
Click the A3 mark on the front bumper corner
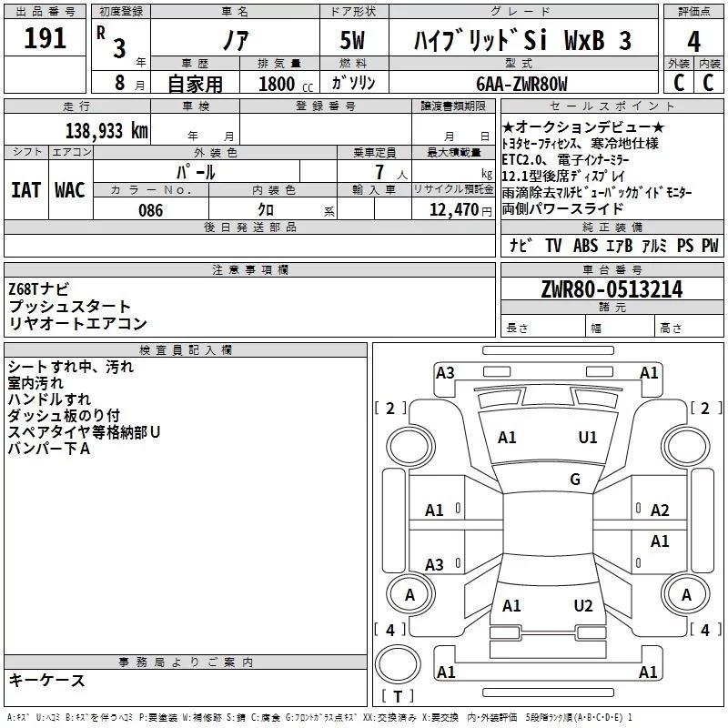coord(445,372)
